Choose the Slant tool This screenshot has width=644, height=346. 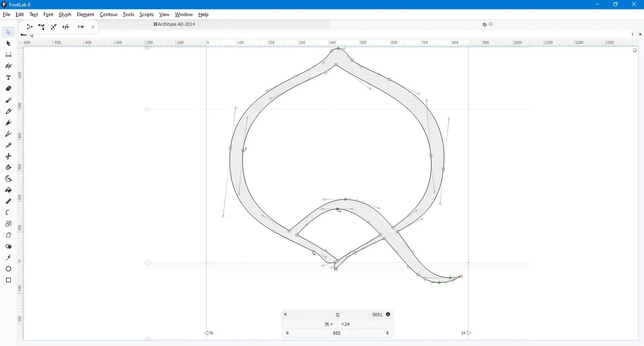[8, 235]
